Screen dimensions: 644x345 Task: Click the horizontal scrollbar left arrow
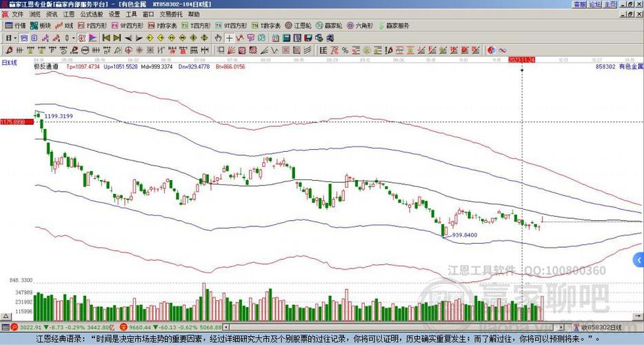(x=226, y=327)
